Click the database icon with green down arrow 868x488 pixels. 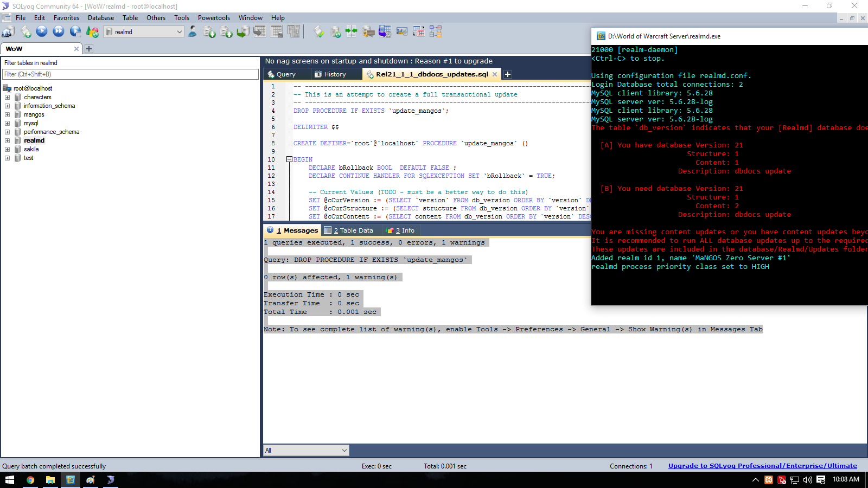click(209, 31)
